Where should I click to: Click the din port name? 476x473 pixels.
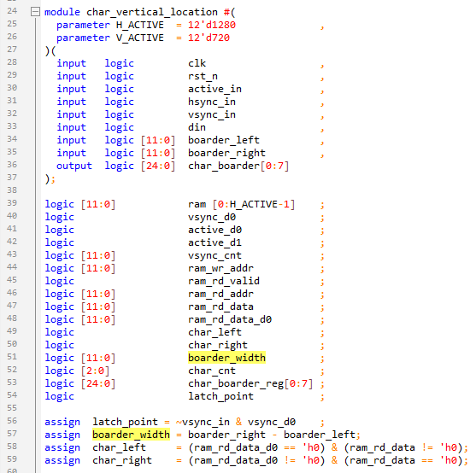tap(197, 127)
